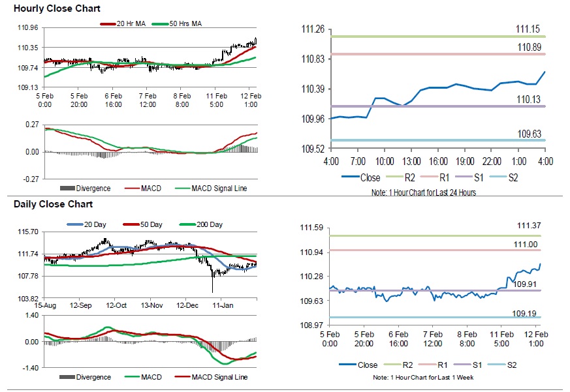The height and width of the screenshot is (392, 570).
Task: Click the blue swatch beside 20 Day legend
Action: click(75, 224)
